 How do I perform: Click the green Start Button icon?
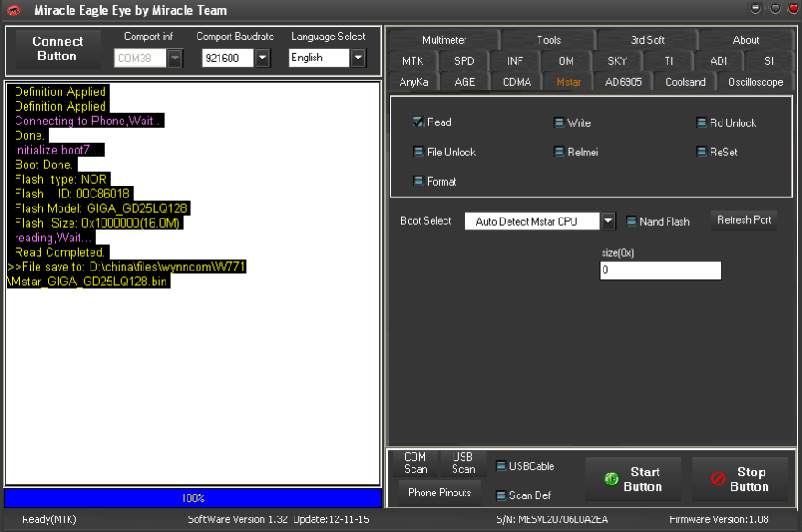pyautogui.click(x=611, y=479)
